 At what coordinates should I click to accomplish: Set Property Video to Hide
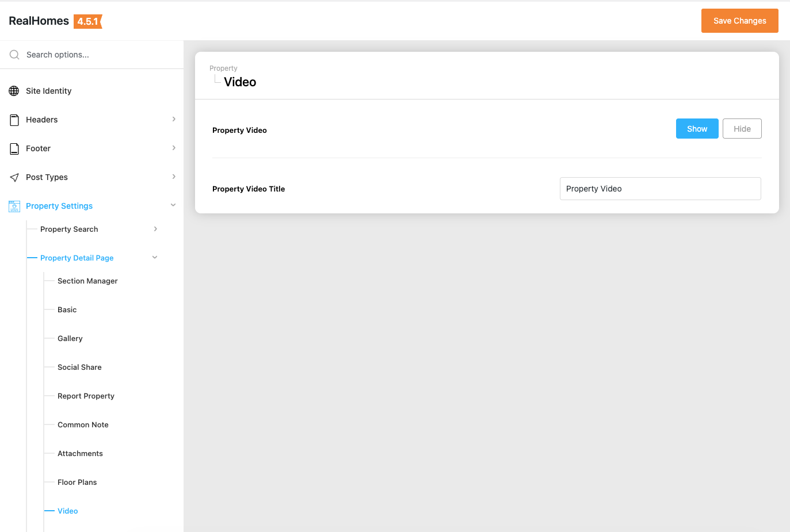(742, 129)
